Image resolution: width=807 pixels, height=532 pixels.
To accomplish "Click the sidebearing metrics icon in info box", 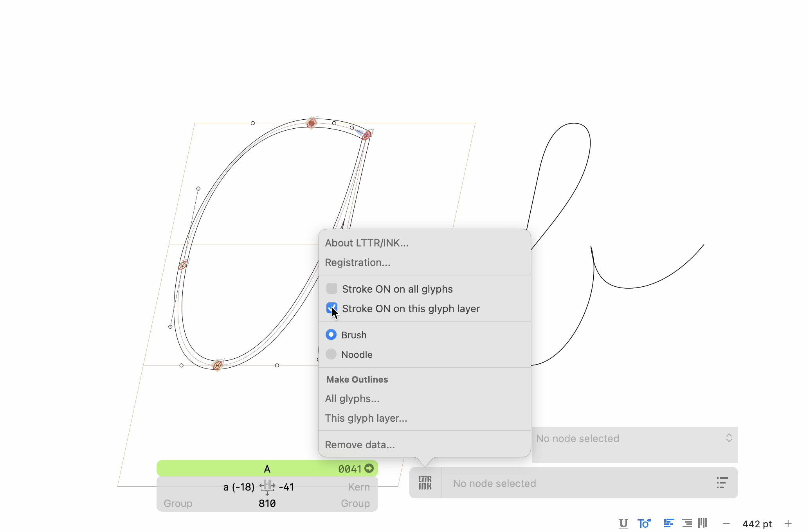I will [267, 487].
